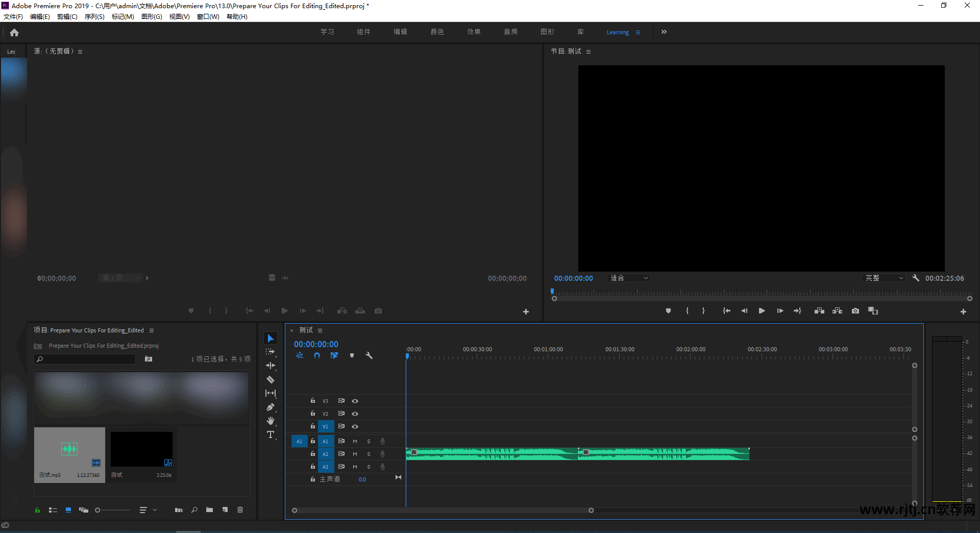Open playback resolution dropdown 完整
980x533 pixels.
[x=884, y=278]
